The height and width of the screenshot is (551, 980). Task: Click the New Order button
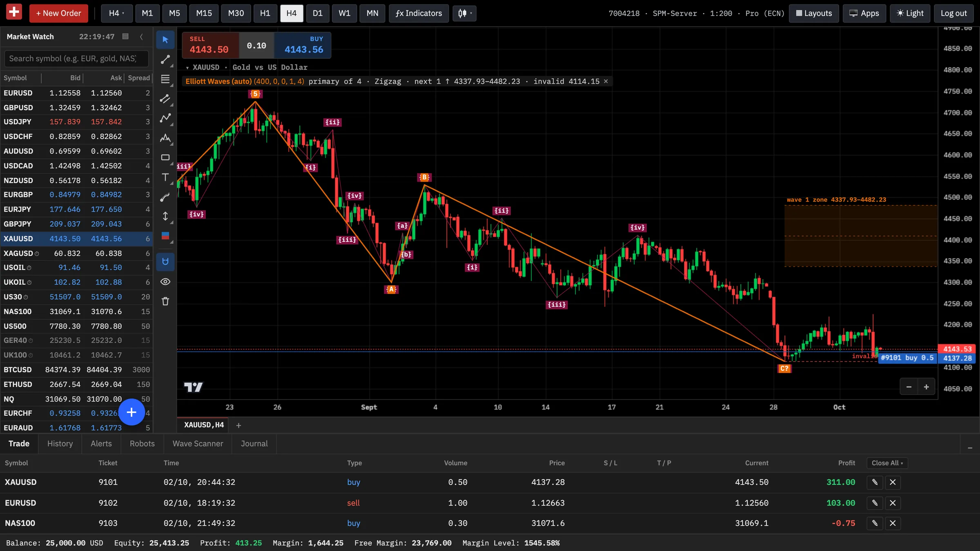point(59,13)
